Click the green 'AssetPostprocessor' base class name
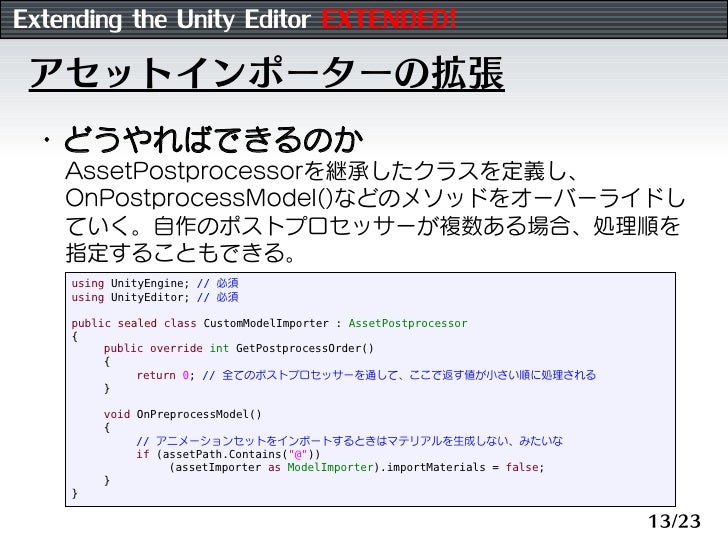Viewport: 728px width, 546px height. (x=408, y=323)
